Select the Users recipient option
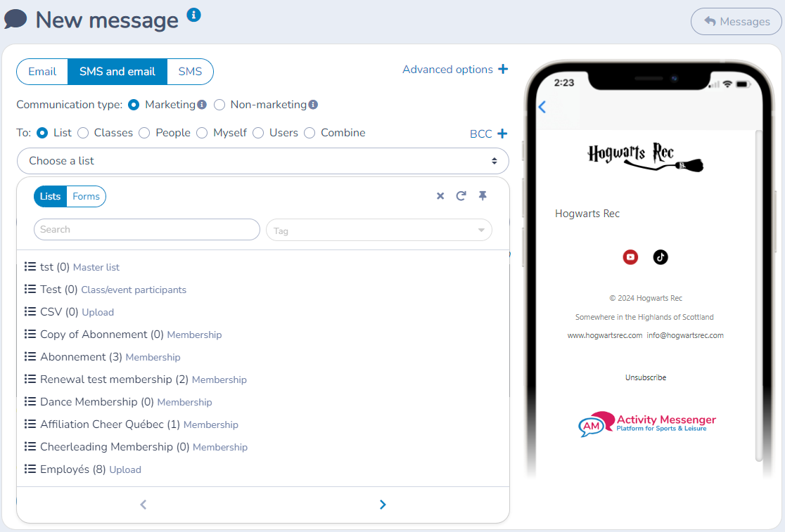Image resolution: width=785 pixels, height=532 pixels. pos(258,133)
